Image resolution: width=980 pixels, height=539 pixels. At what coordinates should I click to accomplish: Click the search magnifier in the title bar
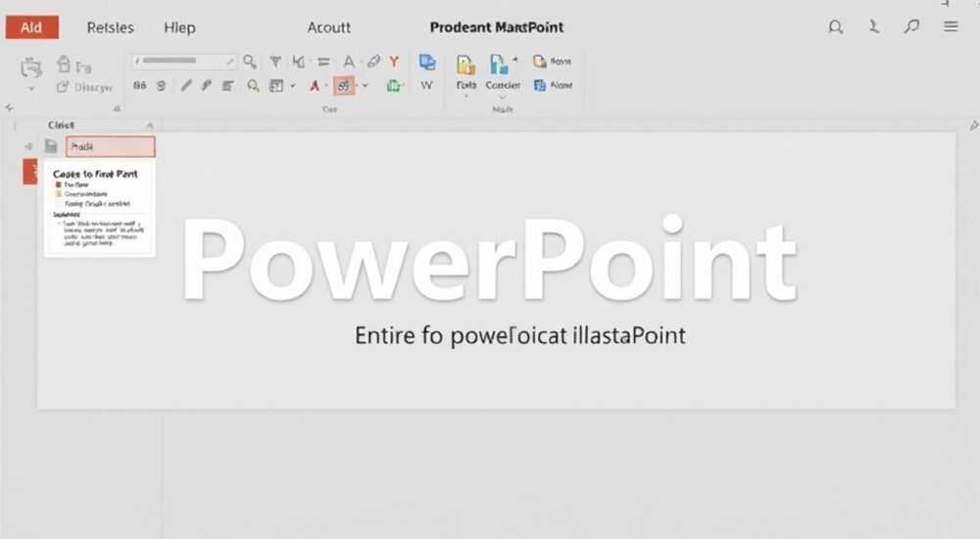[x=836, y=26]
